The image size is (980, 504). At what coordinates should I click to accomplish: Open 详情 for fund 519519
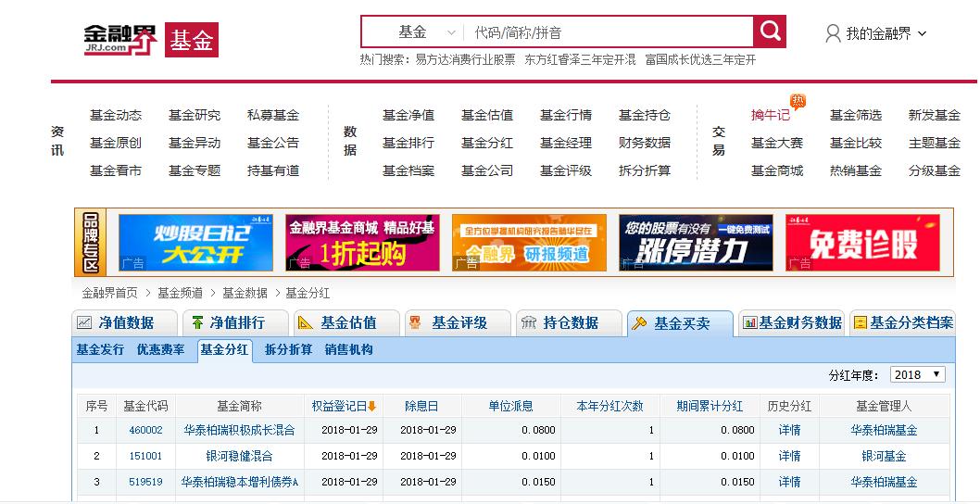pyautogui.click(x=789, y=482)
